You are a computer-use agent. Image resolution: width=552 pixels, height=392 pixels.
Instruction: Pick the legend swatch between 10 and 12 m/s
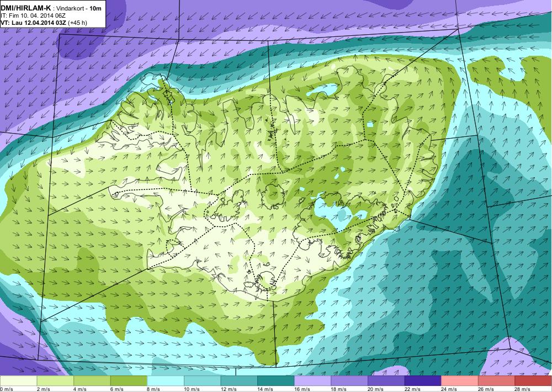202,380
